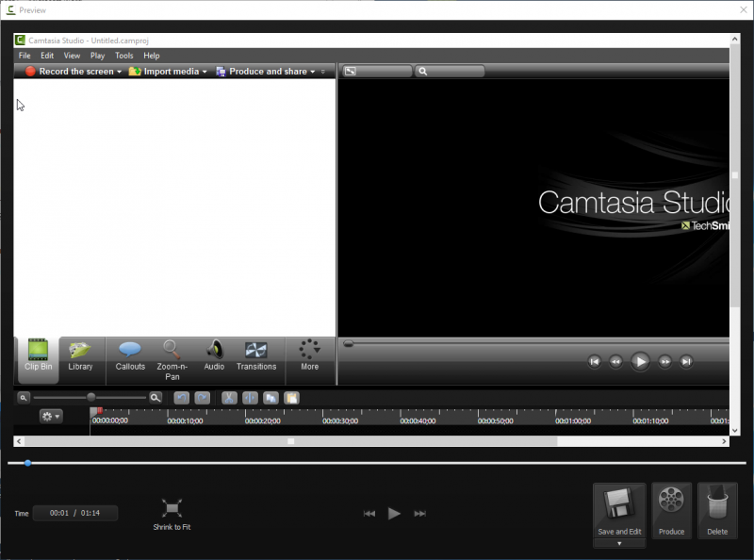Expand the toolbar overflow chevron
Screen dimensions: 754x560
point(323,72)
